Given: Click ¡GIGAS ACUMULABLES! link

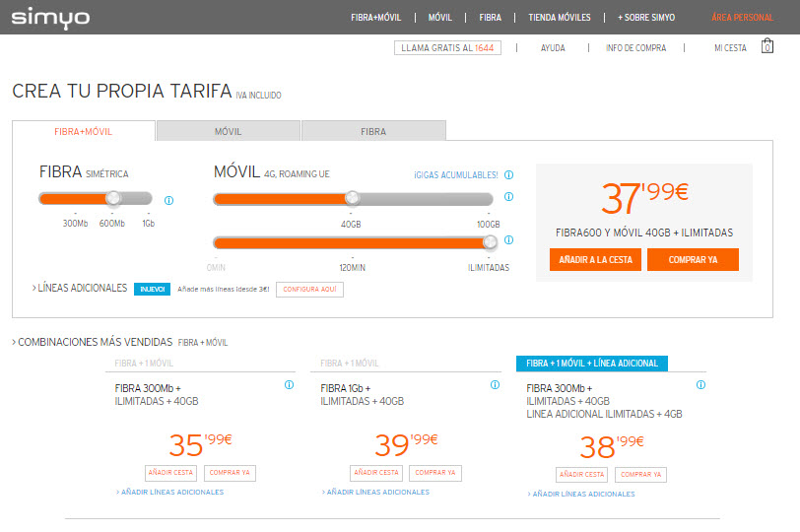Looking at the screenshot, I should click(x=455, y=175).
